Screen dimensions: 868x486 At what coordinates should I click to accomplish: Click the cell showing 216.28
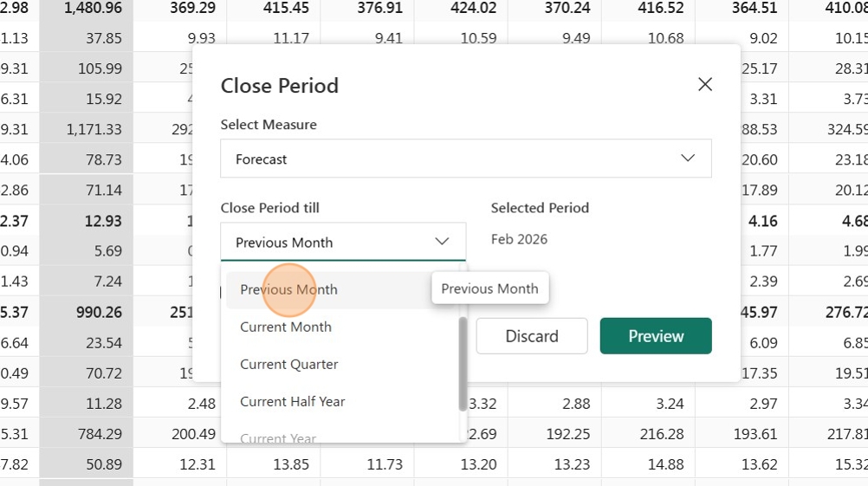(649, 434)
